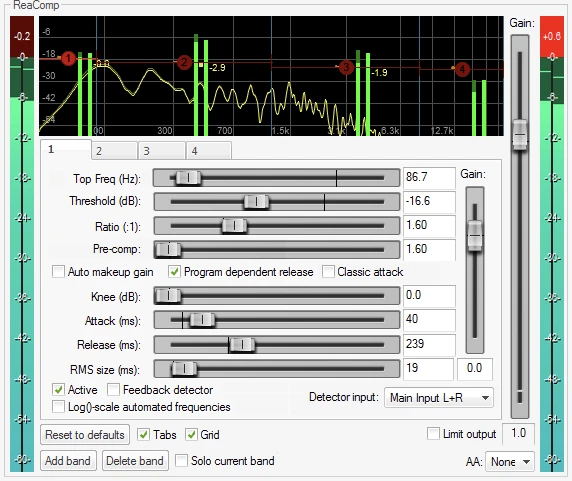Switch to band tab 2
Screen dimensions: 572x481
point(114,151)
